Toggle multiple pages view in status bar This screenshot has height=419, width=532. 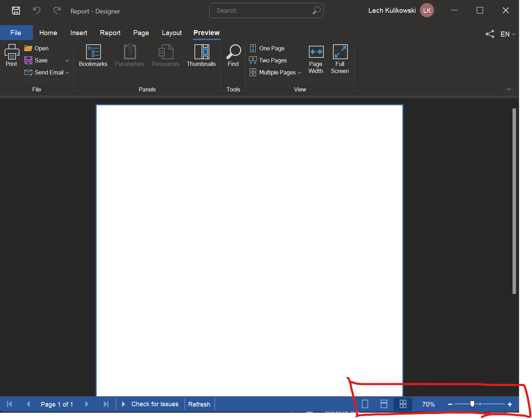tap(403, 404)
